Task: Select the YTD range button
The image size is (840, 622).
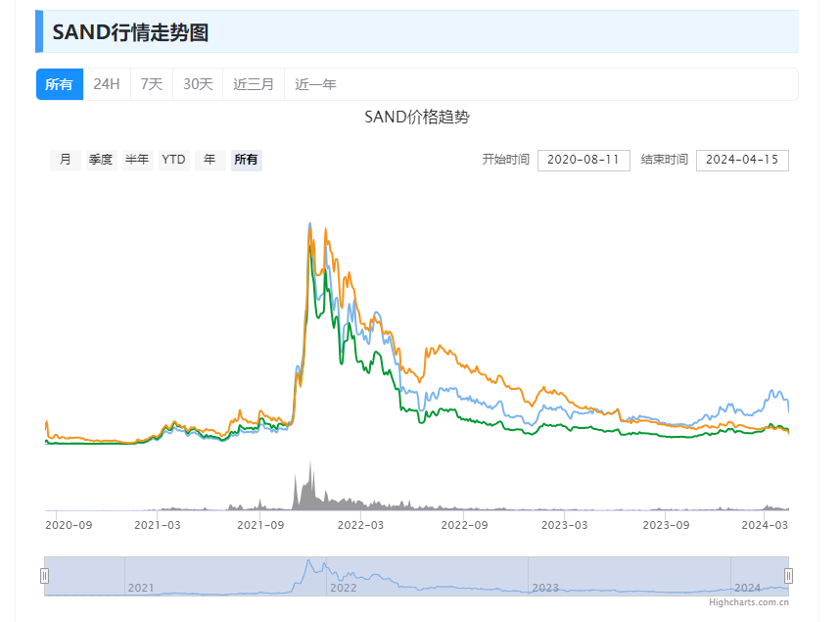Action: [173, 160]
